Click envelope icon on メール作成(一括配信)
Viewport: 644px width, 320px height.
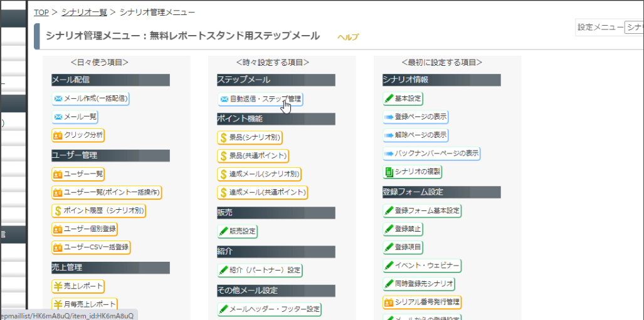tap(58, 98)
